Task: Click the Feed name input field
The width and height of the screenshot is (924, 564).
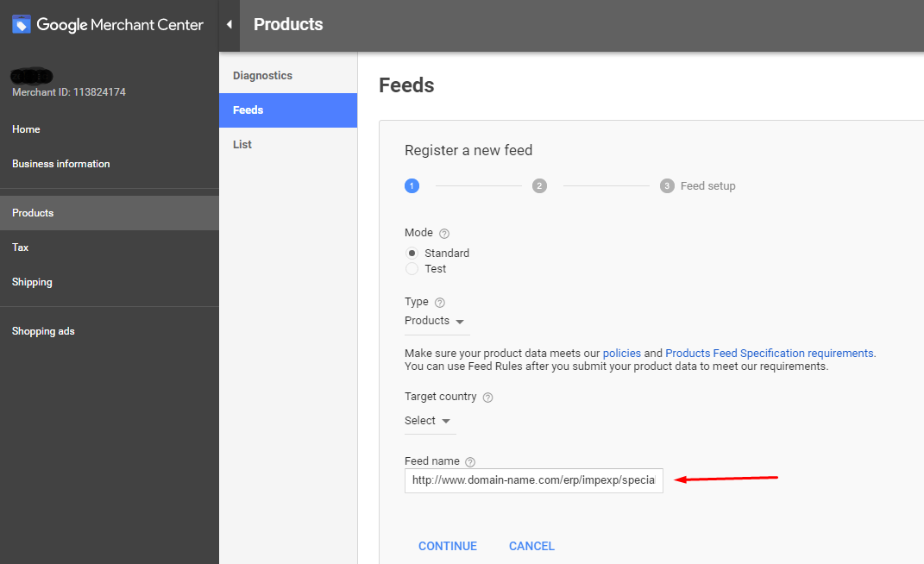Action: (534, 480)
